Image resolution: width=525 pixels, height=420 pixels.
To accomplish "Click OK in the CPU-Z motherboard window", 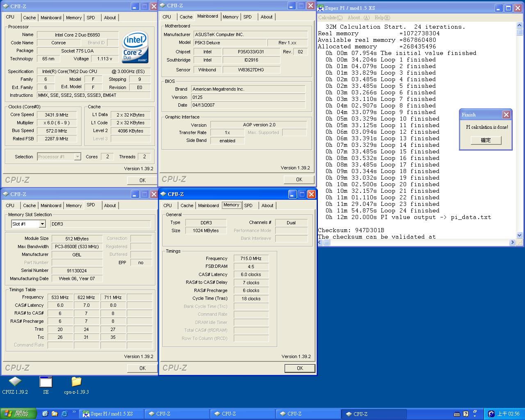I will pyautogui.click(x=299, y=179).
